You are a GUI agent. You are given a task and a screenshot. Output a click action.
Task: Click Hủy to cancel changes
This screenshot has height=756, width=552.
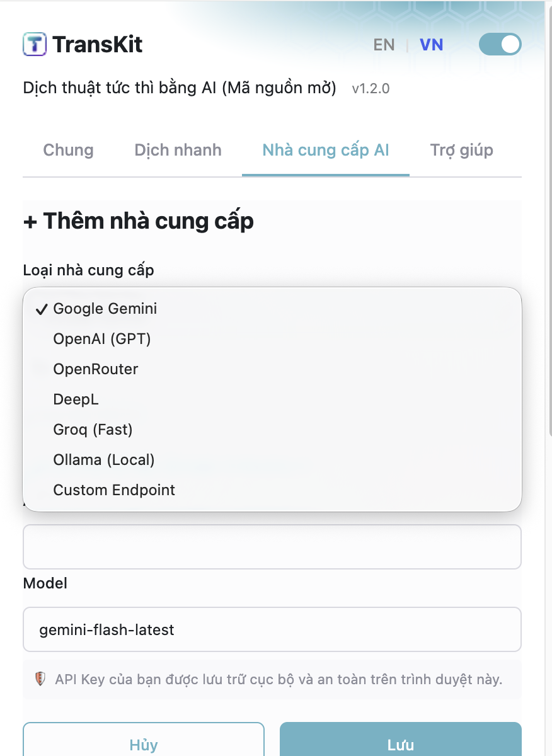click(x=143, y=745)
